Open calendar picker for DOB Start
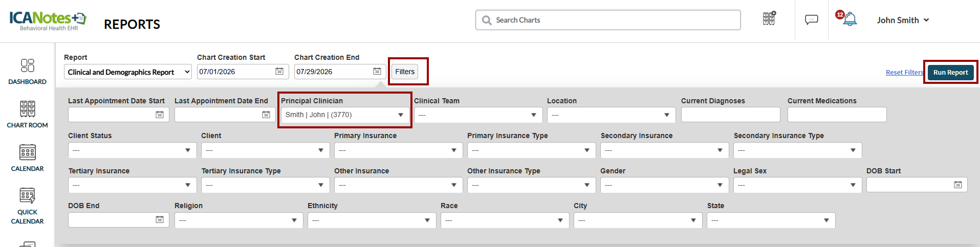Viewport: 980px width, 247px height. click(x=958, y=185)
